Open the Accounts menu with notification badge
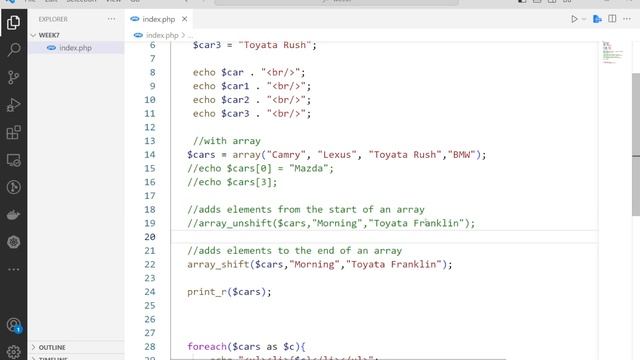Screen dimensions: 640x360 tap(14, 325)
